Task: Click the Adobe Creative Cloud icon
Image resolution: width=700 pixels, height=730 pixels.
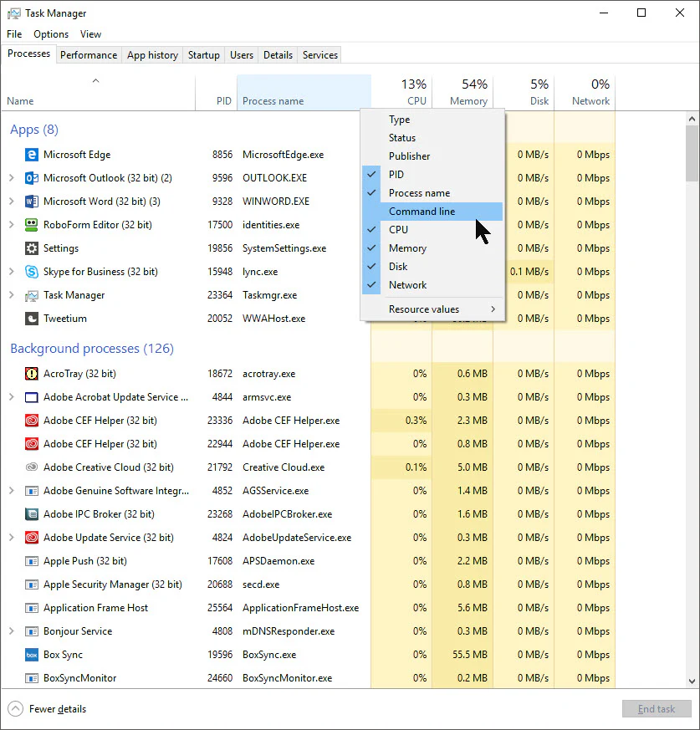Action: coord(31,467)
